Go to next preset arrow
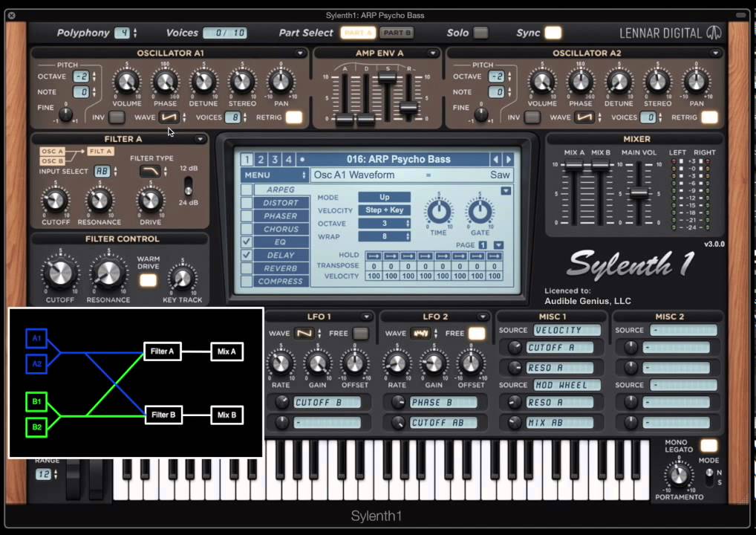This screenshot has height=535, width=756. coord(508,159)
